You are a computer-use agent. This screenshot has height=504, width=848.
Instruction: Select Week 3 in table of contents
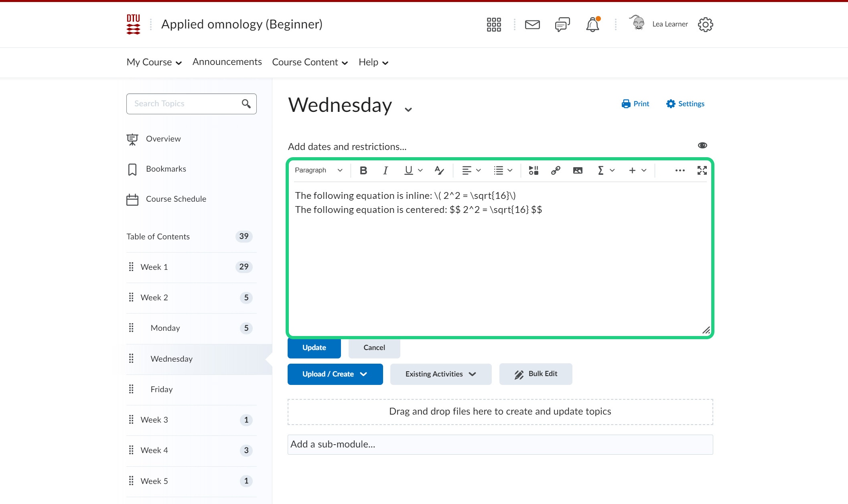(154, 420)
